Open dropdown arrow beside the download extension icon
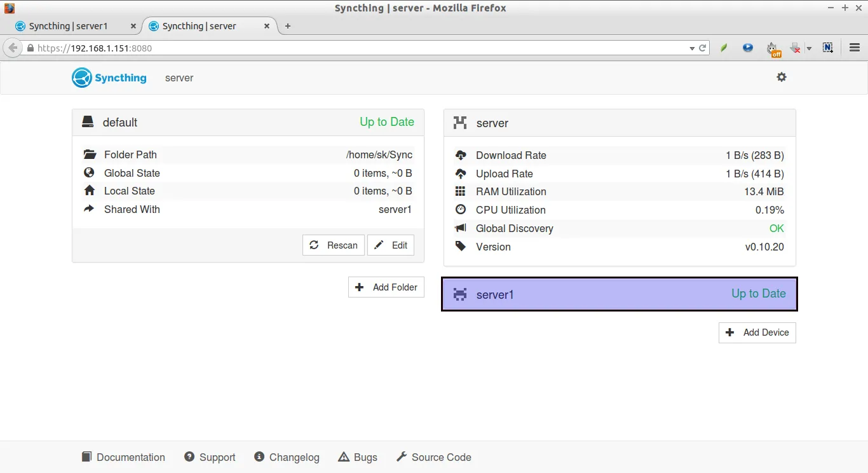Viewport: 868px width, 473px height. click(809, 48)
